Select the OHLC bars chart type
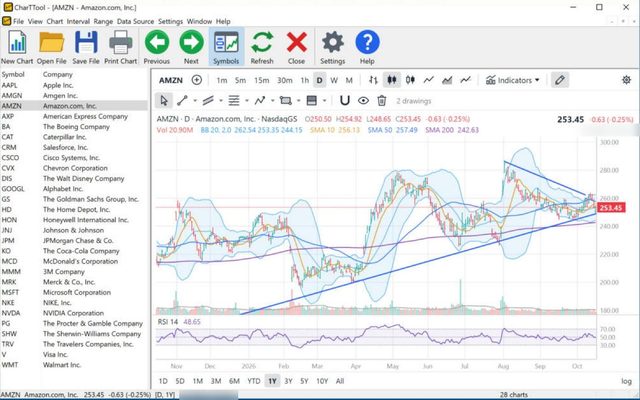Viewport: 640px width, 400px height. (x=373, y=80)
